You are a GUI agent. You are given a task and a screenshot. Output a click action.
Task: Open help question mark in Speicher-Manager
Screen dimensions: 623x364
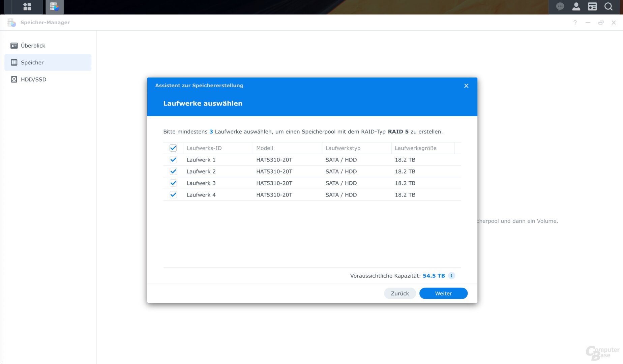(575, 23)
